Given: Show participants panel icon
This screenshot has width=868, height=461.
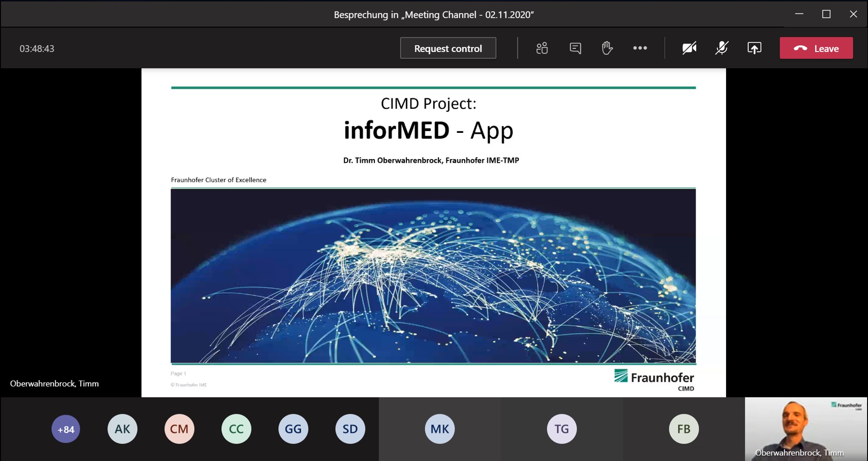Looking at the screenshot, I should (542, 48).
